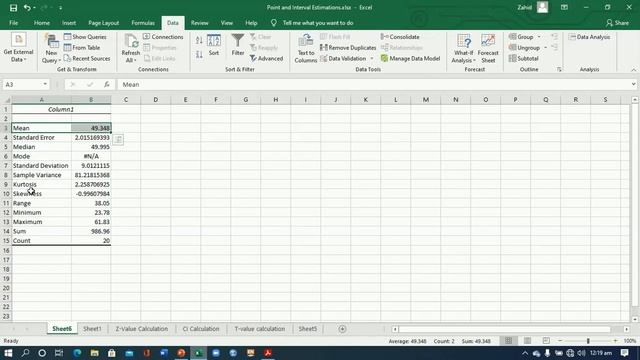Open the Sort dialog
Screen dimensions: 640x360
pyautogui.click(x=214, y=45)
